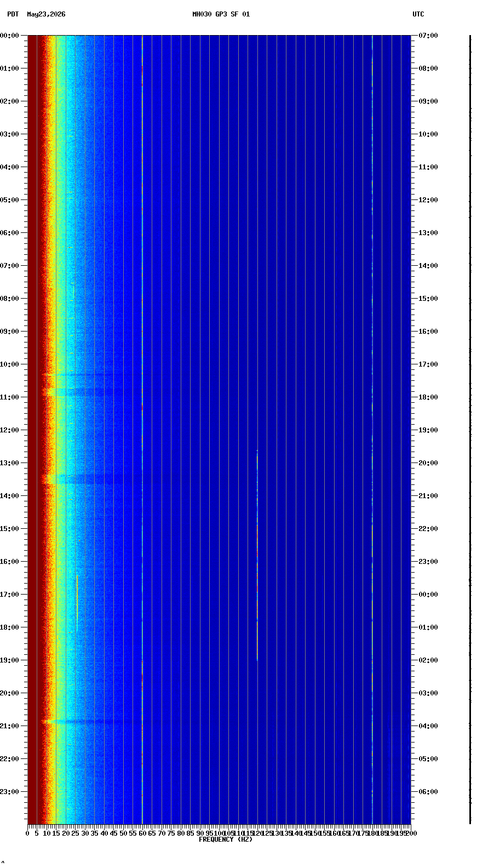Click the 00:00 PDT time label
This screenshot has width=494, height=868.
[9, 36]
